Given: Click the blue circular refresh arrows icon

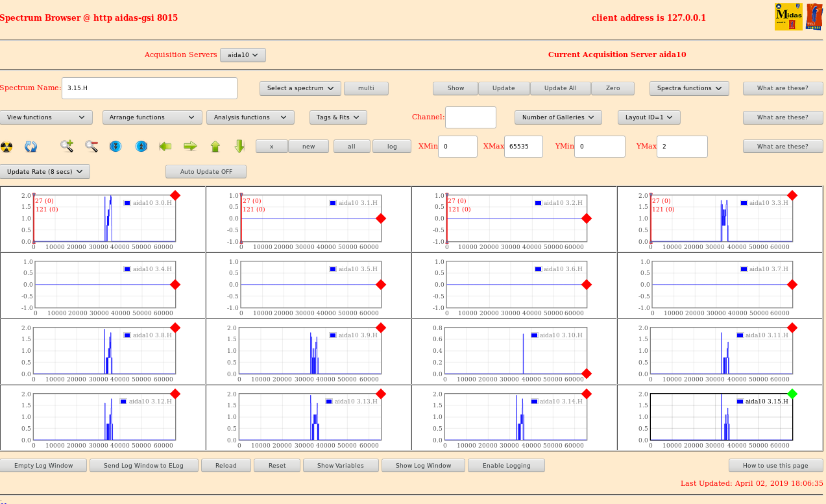Looking at the screenshot, I should 30,147.
